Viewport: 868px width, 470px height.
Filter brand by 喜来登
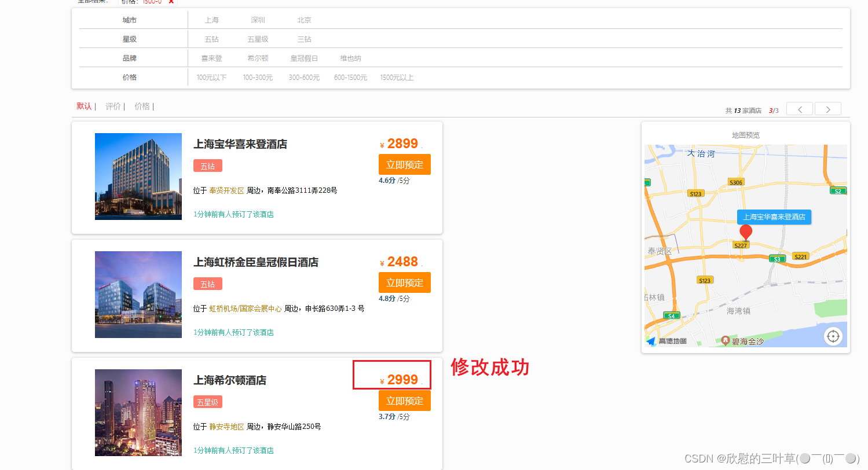pos(212,58)
